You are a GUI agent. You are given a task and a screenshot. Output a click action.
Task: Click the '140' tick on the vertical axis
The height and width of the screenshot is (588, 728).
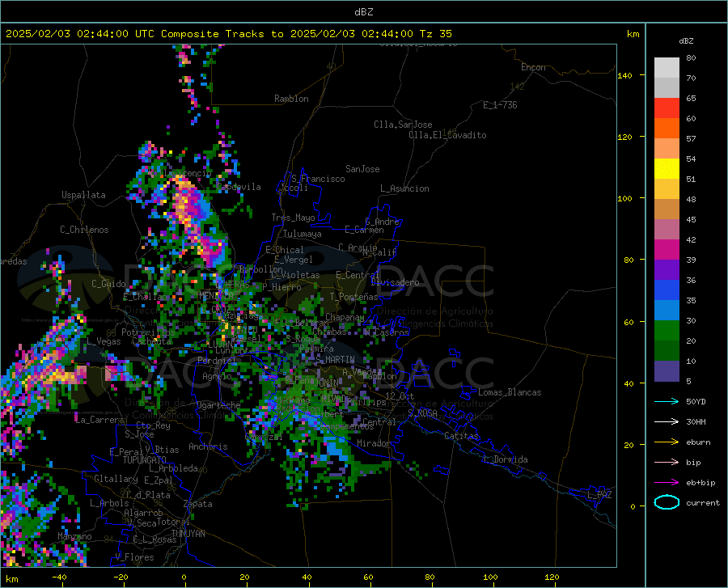(x=624, y=75)
